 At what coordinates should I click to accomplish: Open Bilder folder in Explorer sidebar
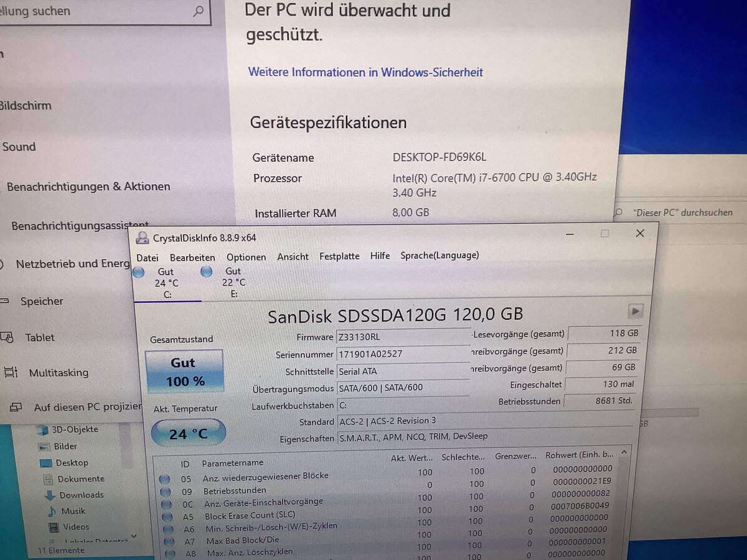coord(65,446)
